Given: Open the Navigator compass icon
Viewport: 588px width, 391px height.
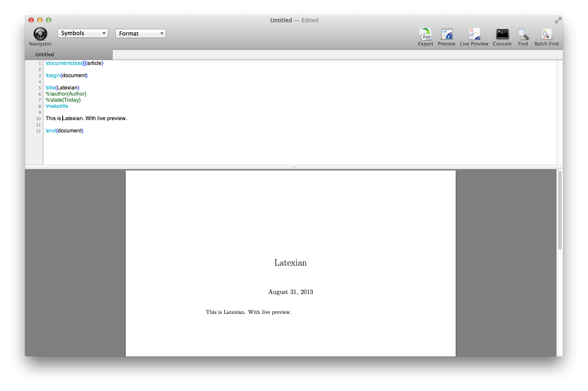Looking at the screenshot, I should pyautogui.click(x=40, y=34).
